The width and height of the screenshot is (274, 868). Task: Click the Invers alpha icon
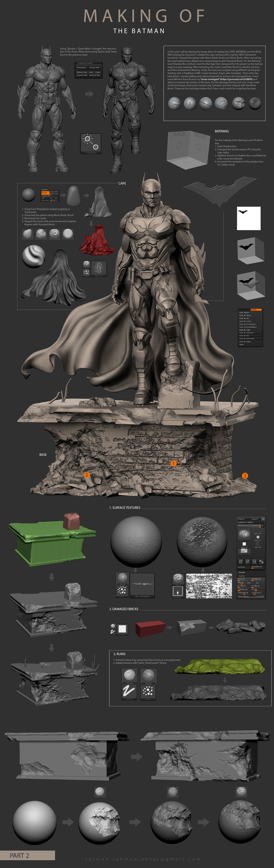coord(261,562)
